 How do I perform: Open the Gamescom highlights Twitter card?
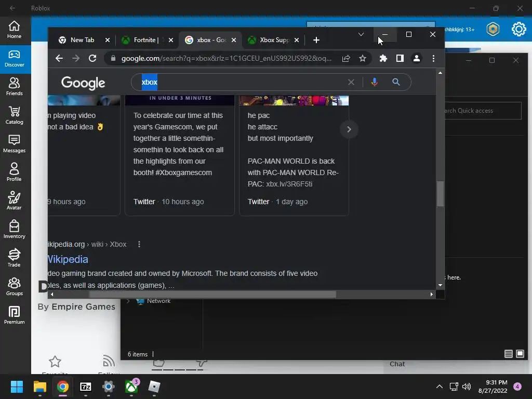point(179,155)
